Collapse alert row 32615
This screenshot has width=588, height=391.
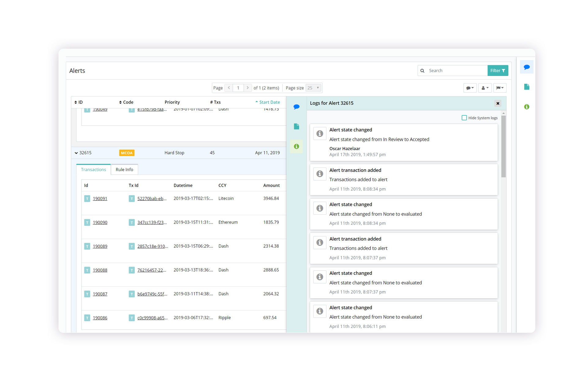76,153
